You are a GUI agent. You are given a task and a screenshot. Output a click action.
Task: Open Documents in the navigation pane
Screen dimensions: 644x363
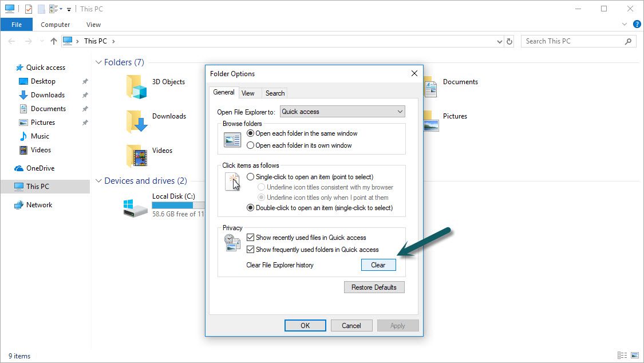(x=48, y=109)
